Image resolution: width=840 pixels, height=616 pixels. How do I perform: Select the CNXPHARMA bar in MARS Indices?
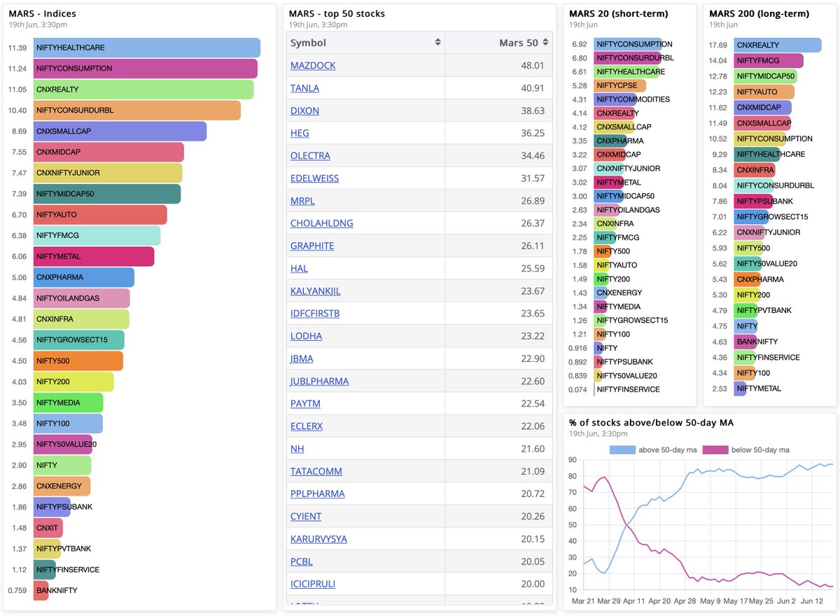(x=84, y=277)
